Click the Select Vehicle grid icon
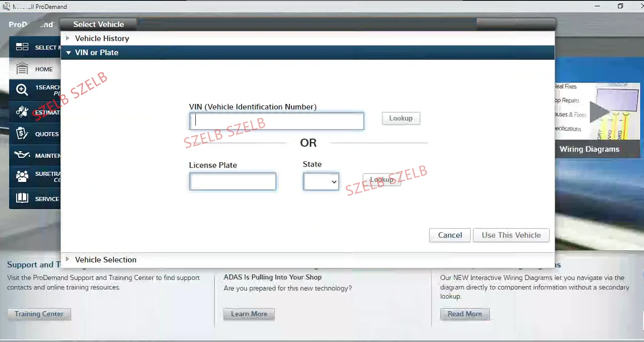This screenshot has width=644, height=342. 22,47
